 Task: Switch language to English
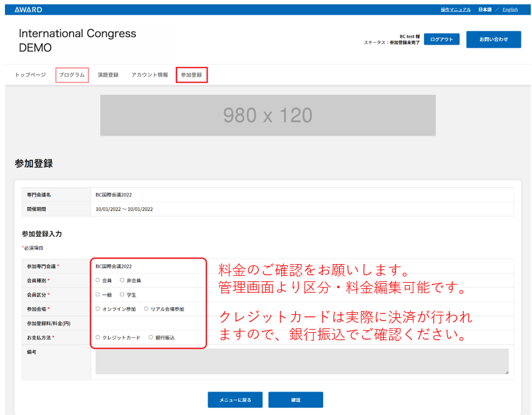pyautogui.click(x=510, y=10)
